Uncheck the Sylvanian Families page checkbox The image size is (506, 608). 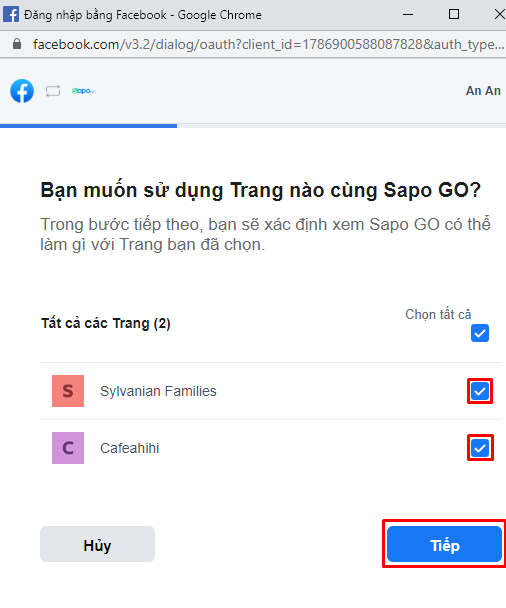480,391
